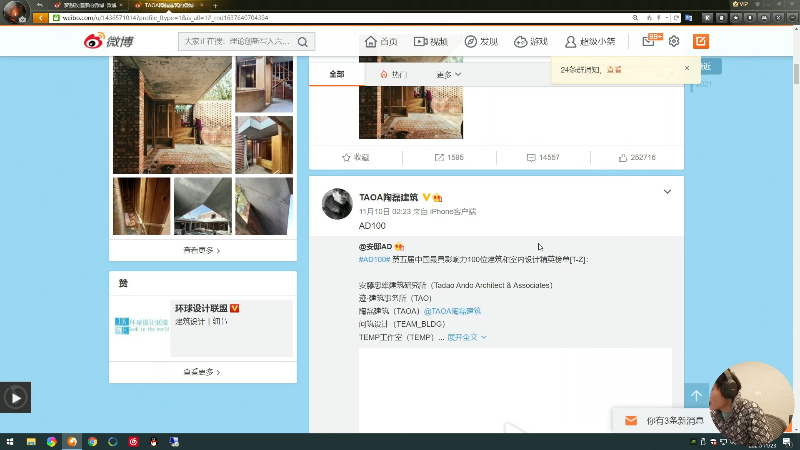Click 查看更多 under the photo album
Viewport: 800px width, 450px height.
tap(202, 251)
